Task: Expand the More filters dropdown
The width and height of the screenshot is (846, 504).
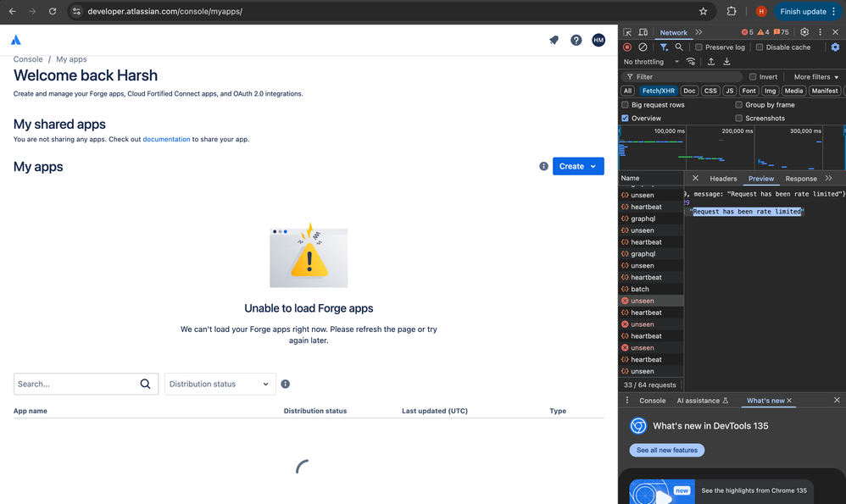Action: point(816,76)
